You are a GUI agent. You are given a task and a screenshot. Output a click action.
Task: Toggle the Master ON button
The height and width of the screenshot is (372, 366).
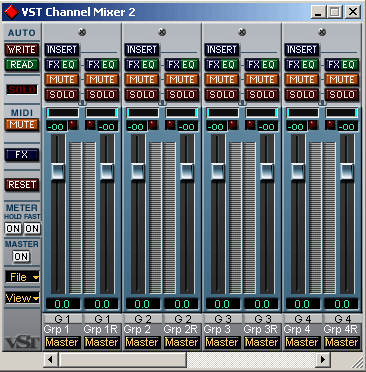point(21,256)
